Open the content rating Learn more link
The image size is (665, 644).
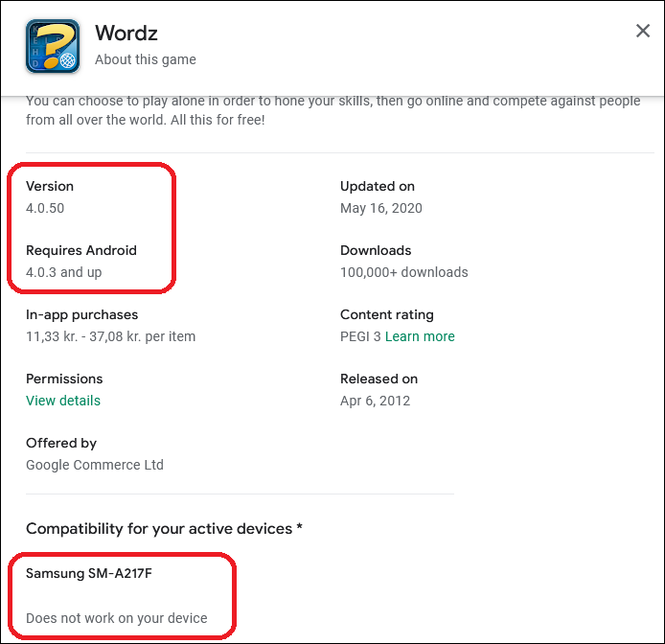tap(420, 336)
